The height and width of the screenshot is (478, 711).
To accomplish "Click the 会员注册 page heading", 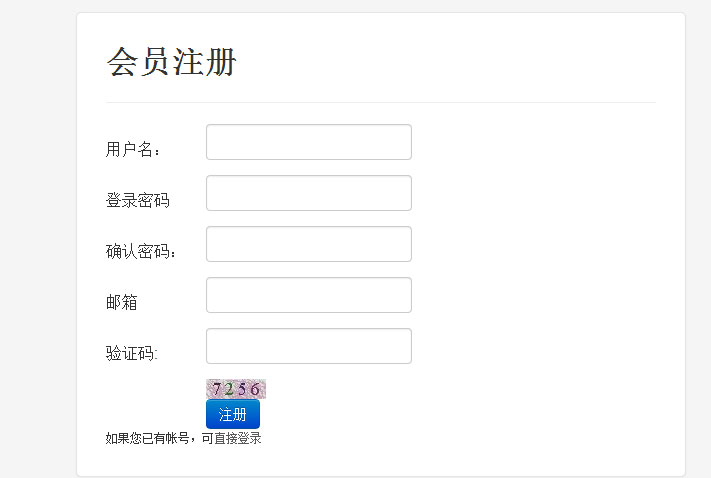I will click(x=171, y=63).
